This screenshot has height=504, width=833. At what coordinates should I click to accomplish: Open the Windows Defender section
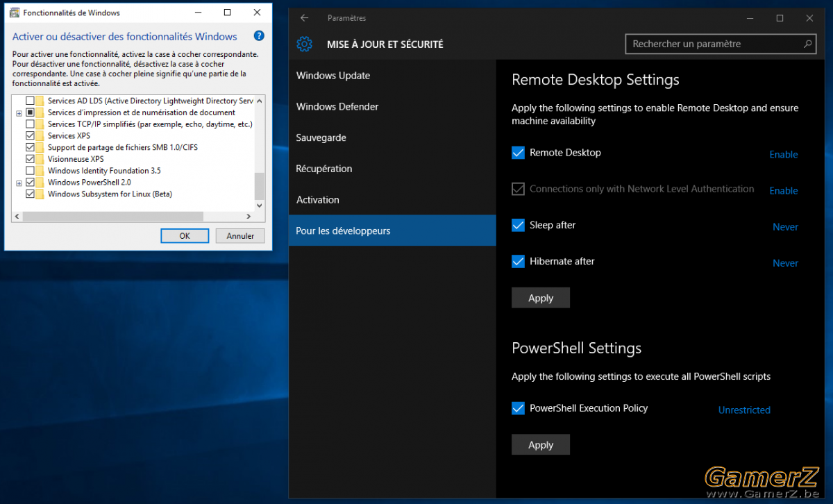pos(392,106)
